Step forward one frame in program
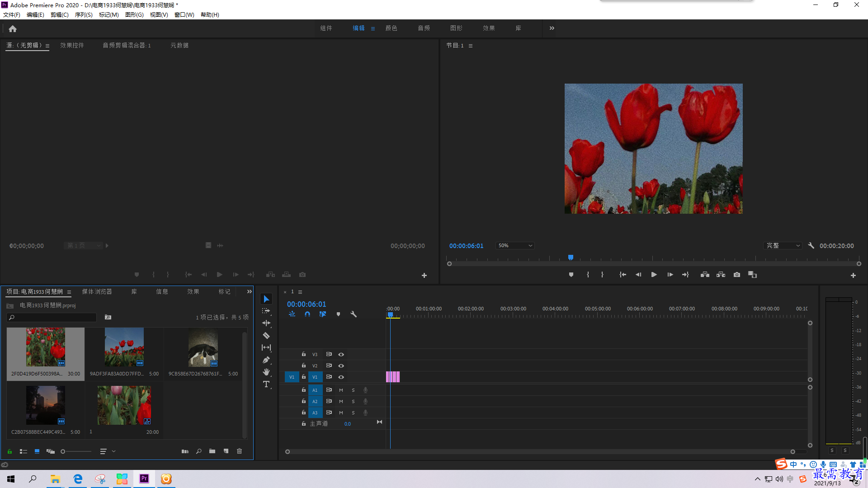 (x=670, y=275)
